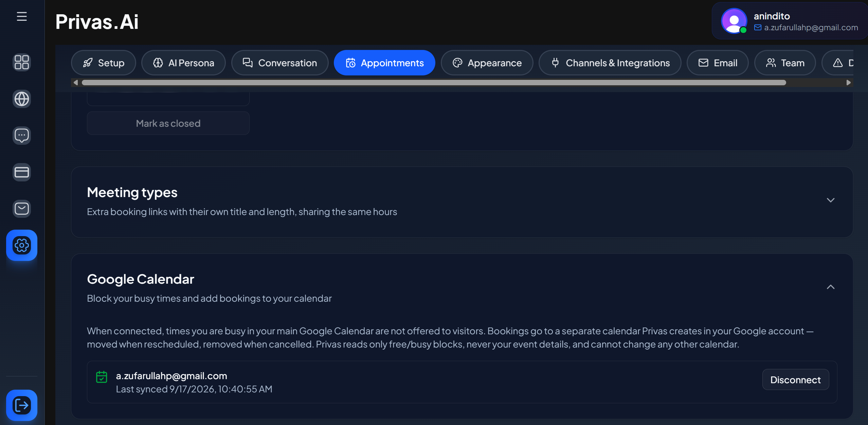Click the green calendar check icon

coord(102,377)
